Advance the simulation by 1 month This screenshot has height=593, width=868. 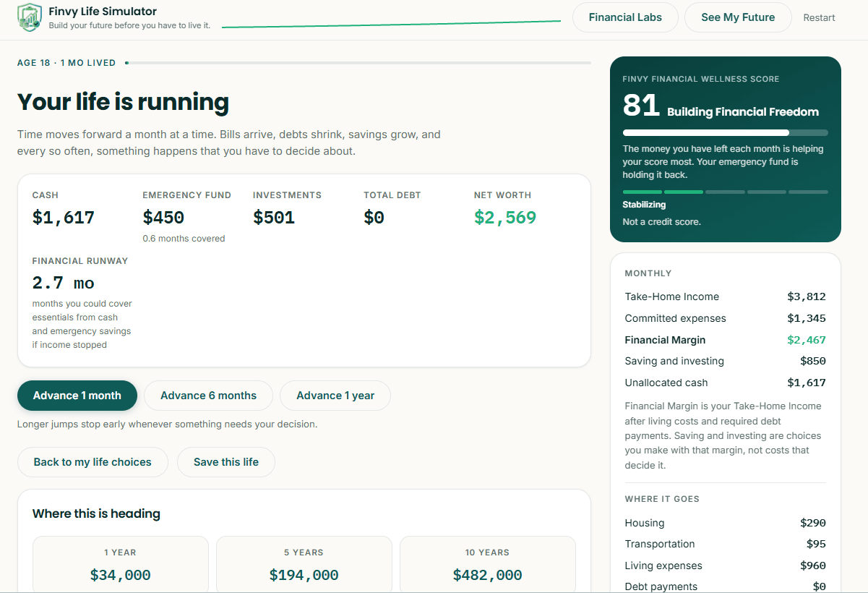(x=77, y=396)
